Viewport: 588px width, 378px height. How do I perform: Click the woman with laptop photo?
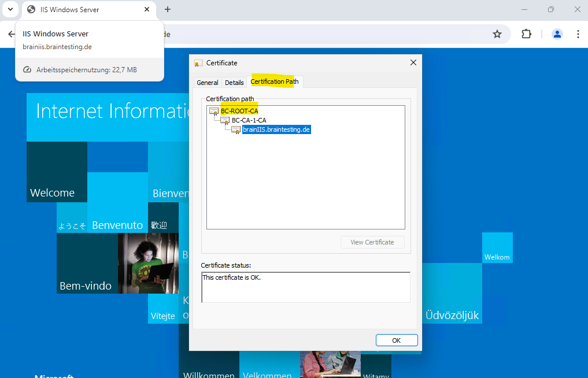[148, 263]
